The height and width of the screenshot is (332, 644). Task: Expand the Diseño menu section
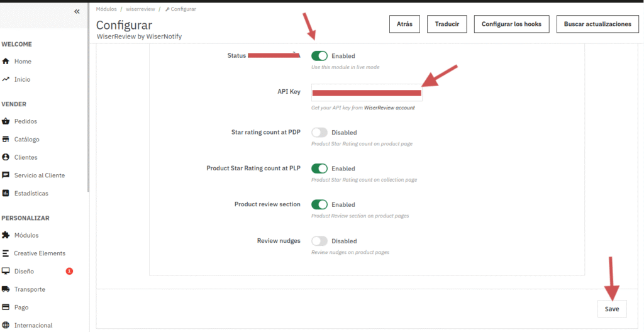click(25, 271)
